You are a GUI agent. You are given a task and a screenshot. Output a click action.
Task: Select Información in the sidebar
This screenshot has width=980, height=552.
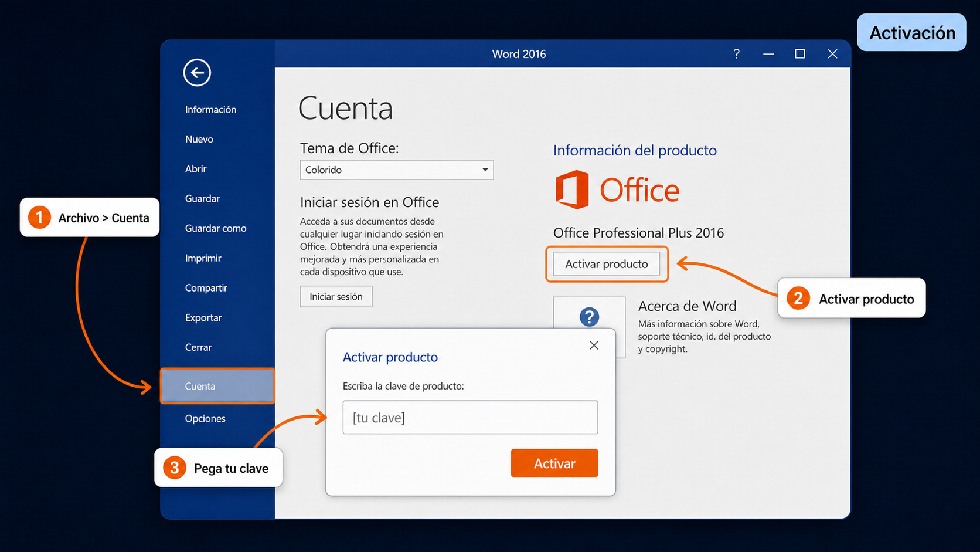tap(210, 110)
